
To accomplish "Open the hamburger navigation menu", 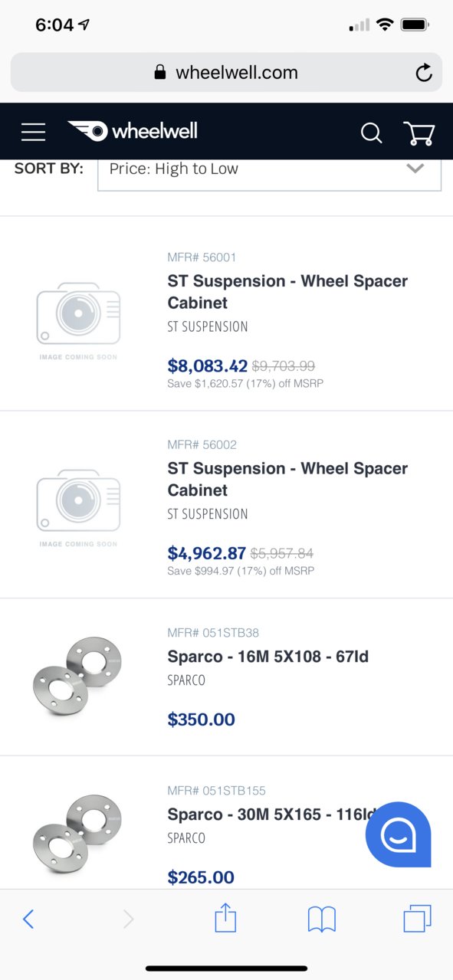I will pyautogui.click(x=33, y=132).
